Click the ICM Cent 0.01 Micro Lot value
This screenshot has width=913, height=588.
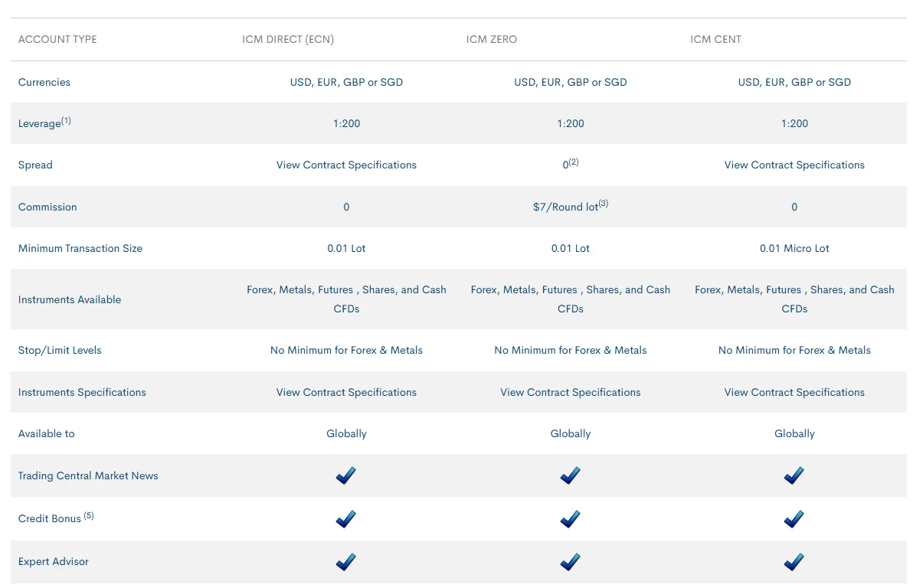pos(794,248)
